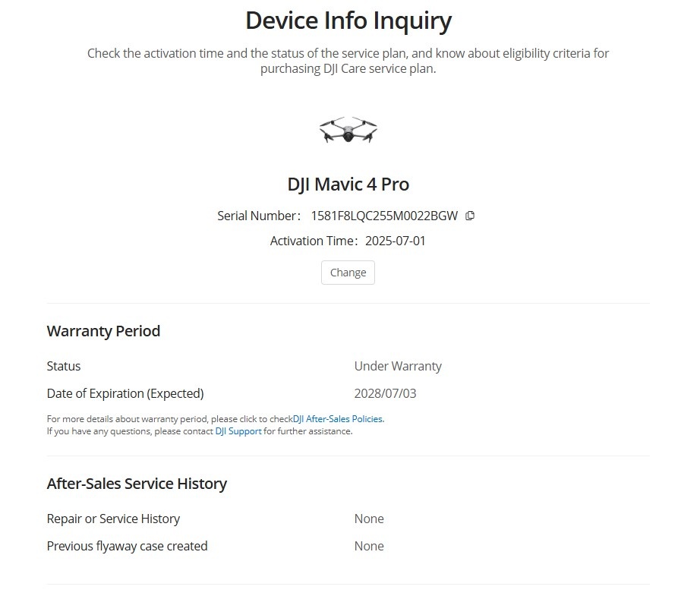The width and height of the screenshot is (700, 596).
Task: Click the Change button below Activation Time
Action: [348, 272]
